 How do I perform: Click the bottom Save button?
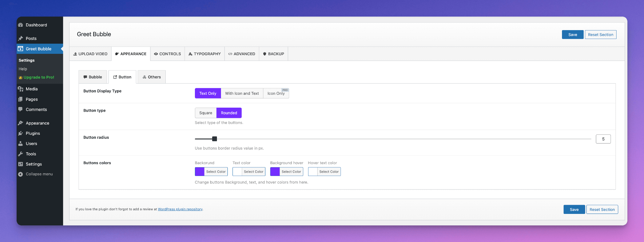[x=574, y=210]
